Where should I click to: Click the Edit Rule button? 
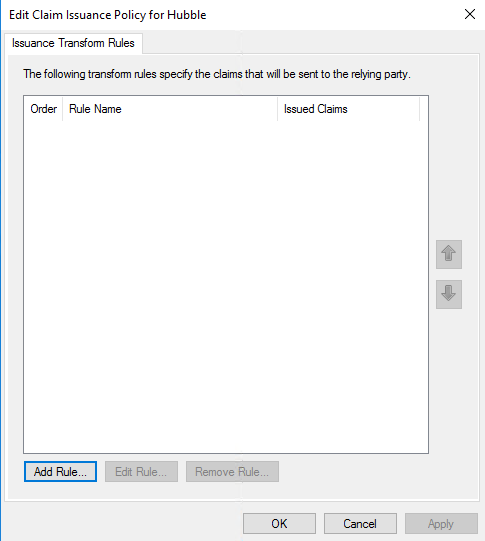141,472
